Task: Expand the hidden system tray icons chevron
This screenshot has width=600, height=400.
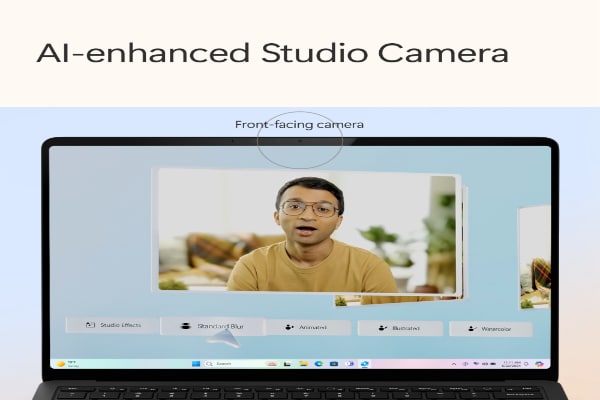Action: point(453,364)
